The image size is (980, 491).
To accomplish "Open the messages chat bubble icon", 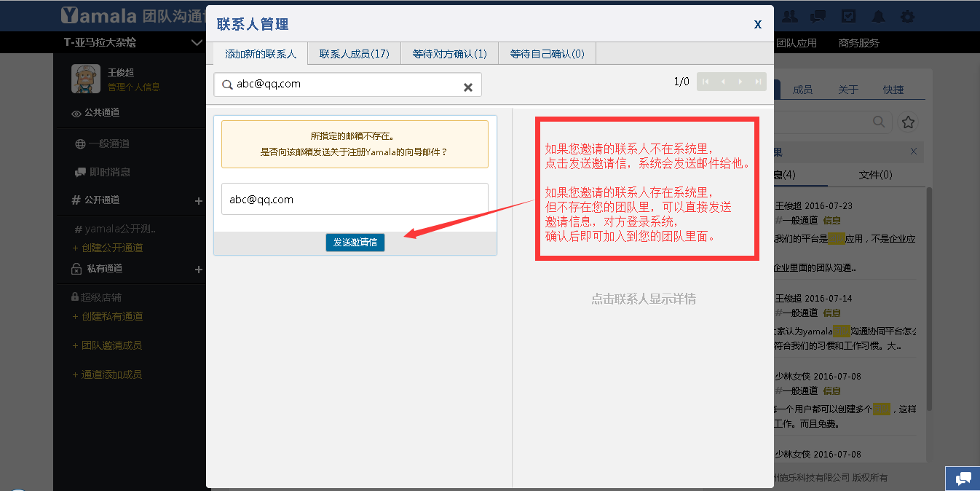I will coord(818,16).
